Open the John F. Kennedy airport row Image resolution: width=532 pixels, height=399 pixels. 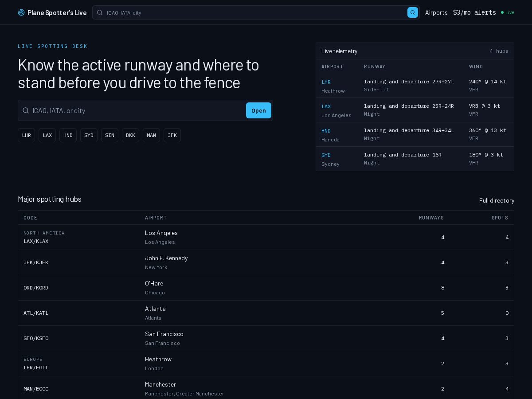pos(266,262)
